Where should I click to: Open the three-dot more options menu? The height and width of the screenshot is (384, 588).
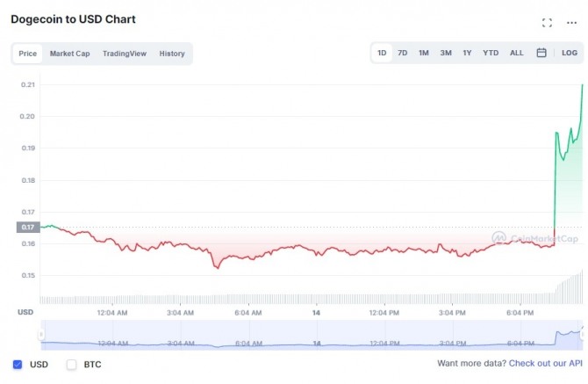point(572,23)
